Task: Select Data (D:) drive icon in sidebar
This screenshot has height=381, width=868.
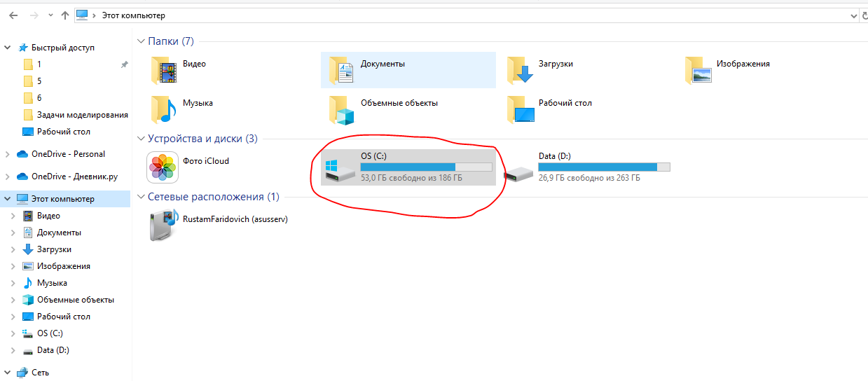Action: point(28,350)
